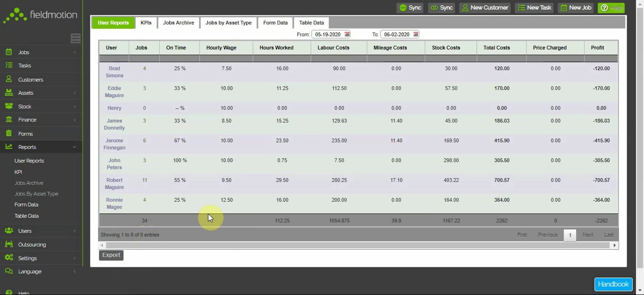Image resolution: width=644 pixels, height=295 pixels.
Task: Switch to the KPIs tab
Action: point(146,23)
